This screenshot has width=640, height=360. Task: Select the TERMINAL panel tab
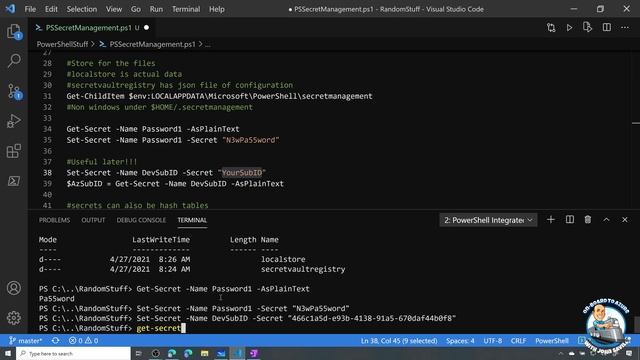coord(192,220)
